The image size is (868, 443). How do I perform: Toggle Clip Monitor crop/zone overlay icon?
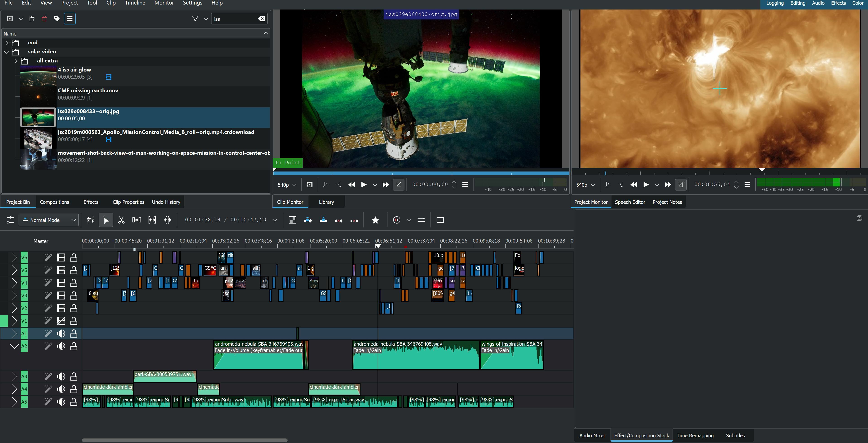pos(399,184)
